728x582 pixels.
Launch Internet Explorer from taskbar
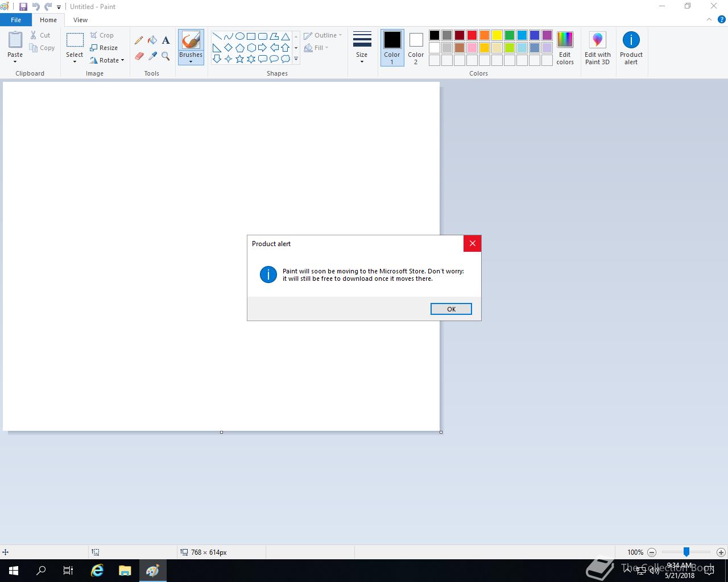pyautogui.click(x=97, y=571)
